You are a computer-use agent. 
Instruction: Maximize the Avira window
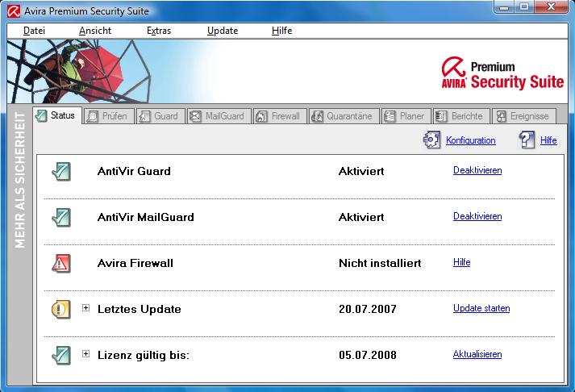[x=525, y=7]
